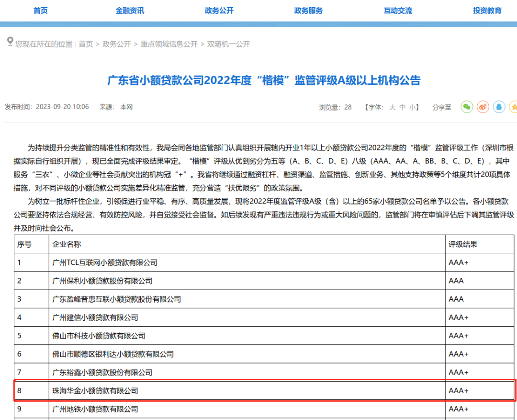Click the 广州TCL互联网小额贷款有限公司 table cell
The width and height of the screenshot is (517, 420).
point(105,262)
